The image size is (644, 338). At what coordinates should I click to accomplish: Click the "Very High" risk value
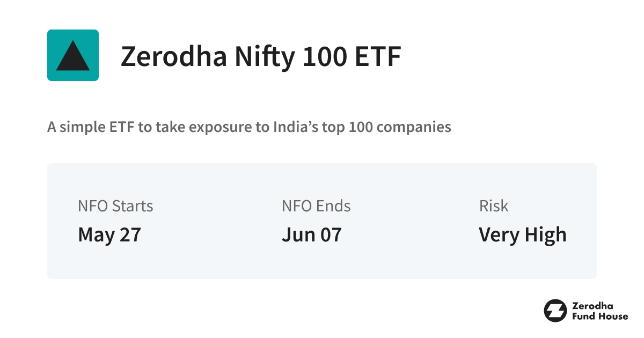pos(522,235)
